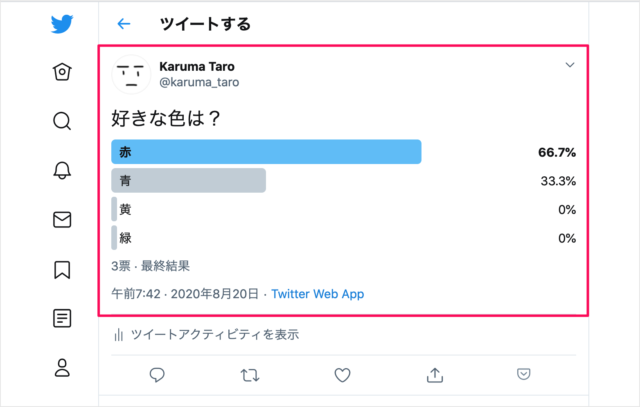Viewport: 640px width, 407px height.
Task: Click the 赤 poll result bar
Action: (266, 152)
